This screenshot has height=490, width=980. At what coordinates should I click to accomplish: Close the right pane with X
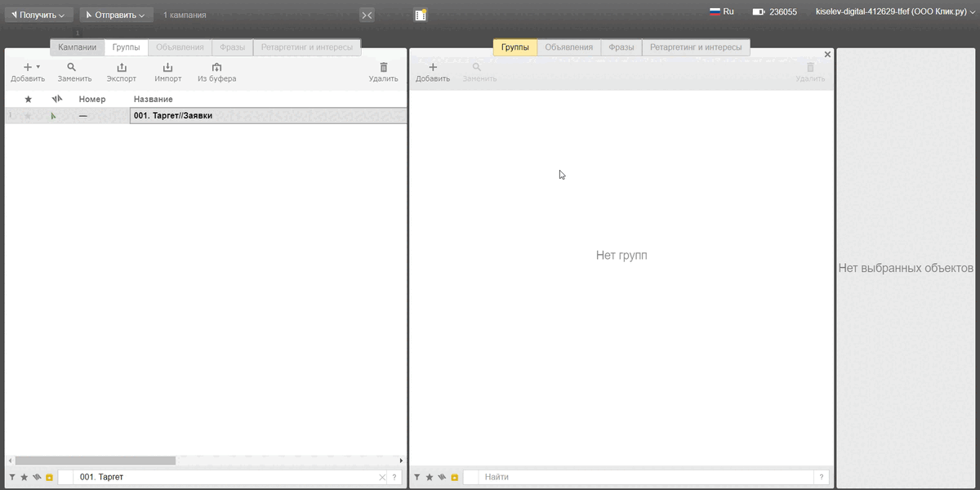point(827,54)
